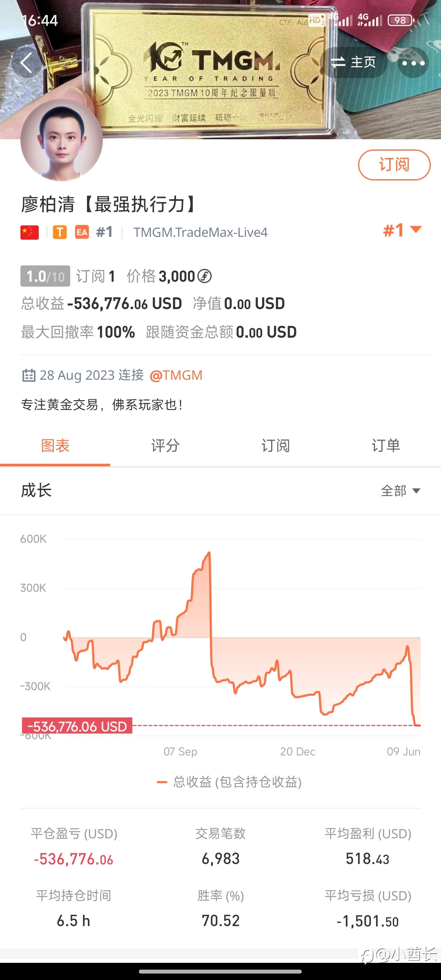Toggle the 总收益 chart legend item

[x=229, y=782]
